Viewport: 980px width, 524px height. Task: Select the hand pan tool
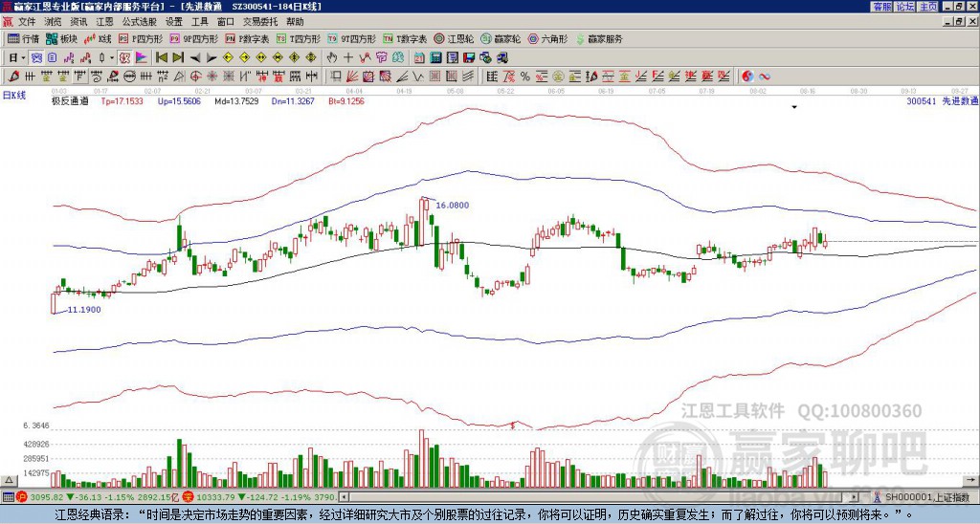click(x=331, y=57)
